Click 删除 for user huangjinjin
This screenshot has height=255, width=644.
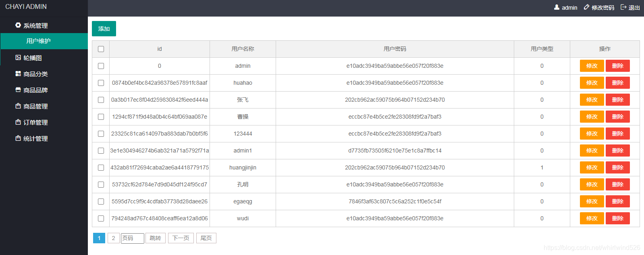(x=618, y=167)
